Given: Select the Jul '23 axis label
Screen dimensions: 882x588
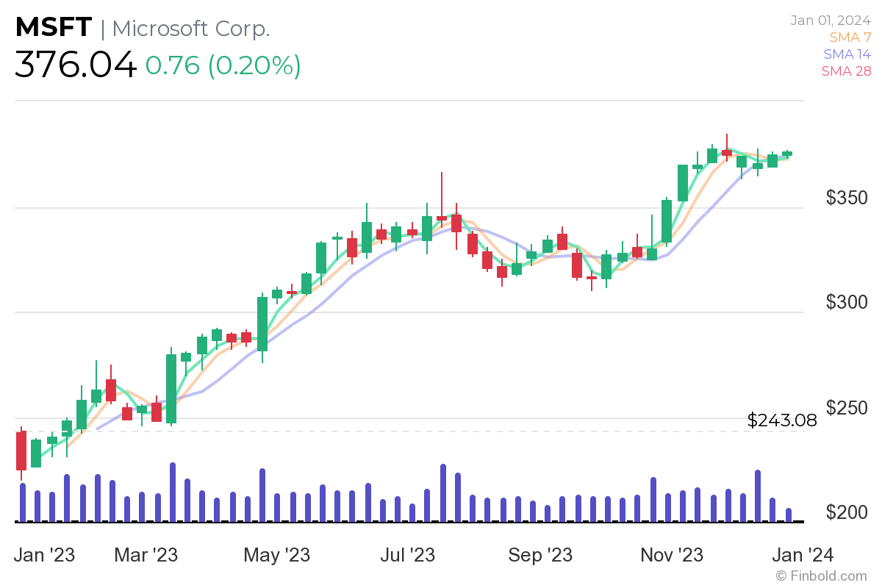Looking at the screenshot, I should pyautogui.click(x=409, y=556).
